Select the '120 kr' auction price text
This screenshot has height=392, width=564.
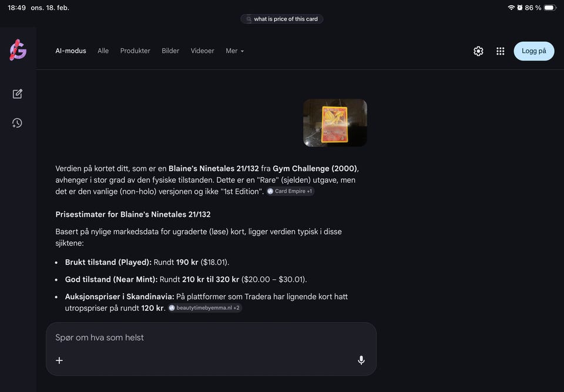click(153, 308)
